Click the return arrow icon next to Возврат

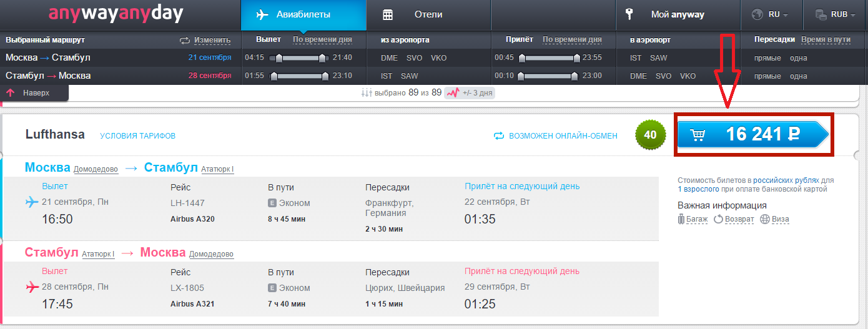[x=718, y=219]
